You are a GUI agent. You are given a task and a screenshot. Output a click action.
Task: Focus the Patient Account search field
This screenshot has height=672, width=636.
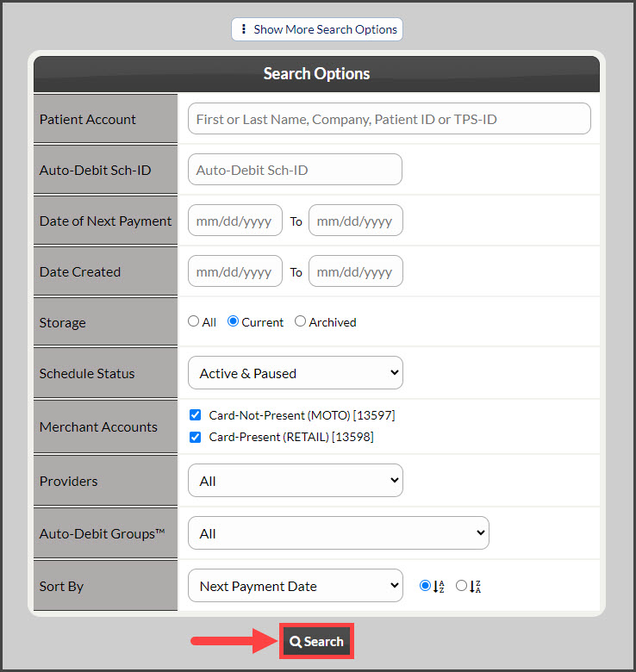390,119
